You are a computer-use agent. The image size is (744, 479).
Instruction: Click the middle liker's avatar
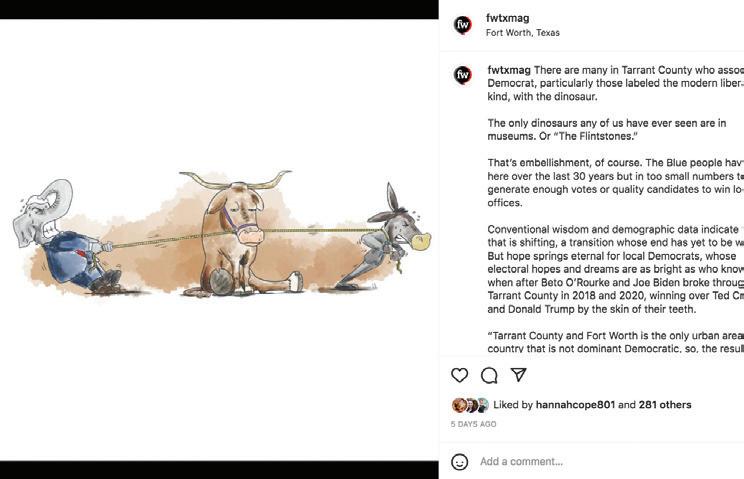(471, 405)
